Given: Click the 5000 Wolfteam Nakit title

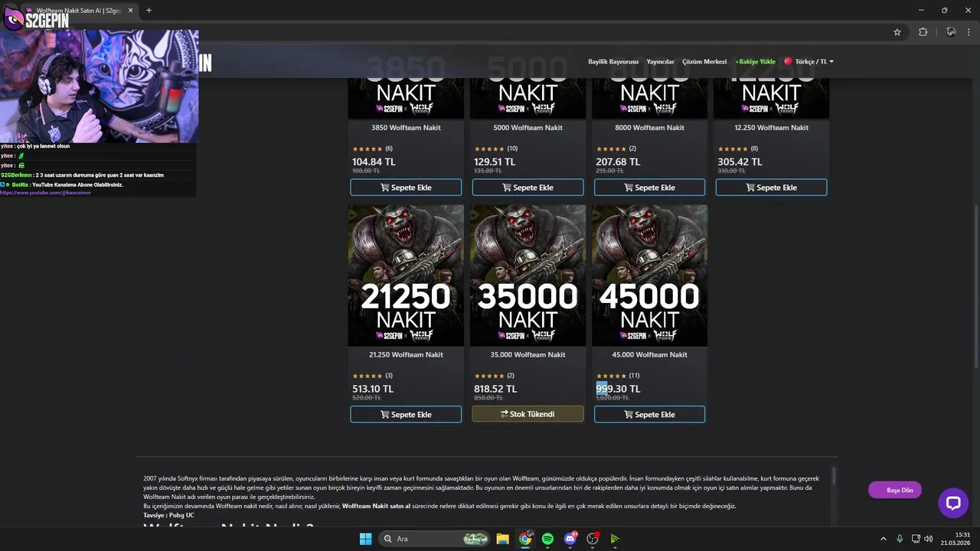Looking at the screenshot, I should (528, 128).
